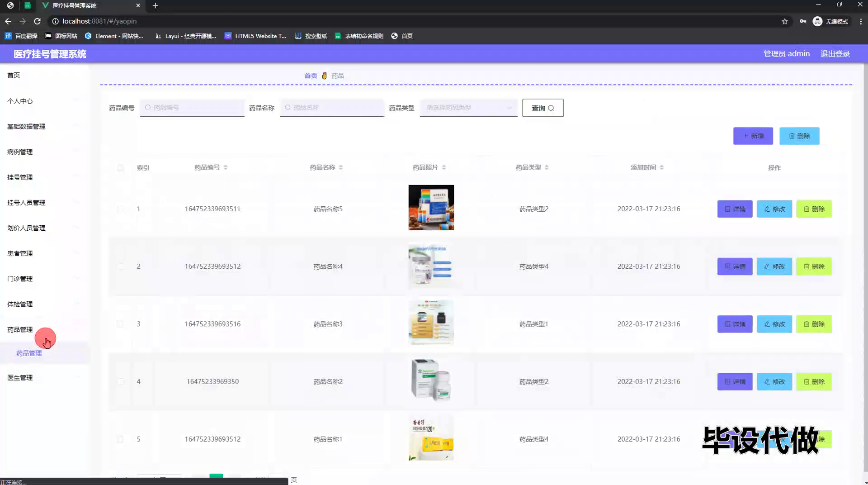
Task: Click the site info icon beside URL
Action: pos(55,21)
